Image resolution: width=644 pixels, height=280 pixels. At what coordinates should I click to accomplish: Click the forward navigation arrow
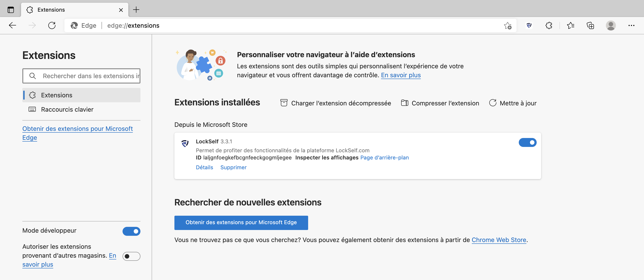click(32, 25)
